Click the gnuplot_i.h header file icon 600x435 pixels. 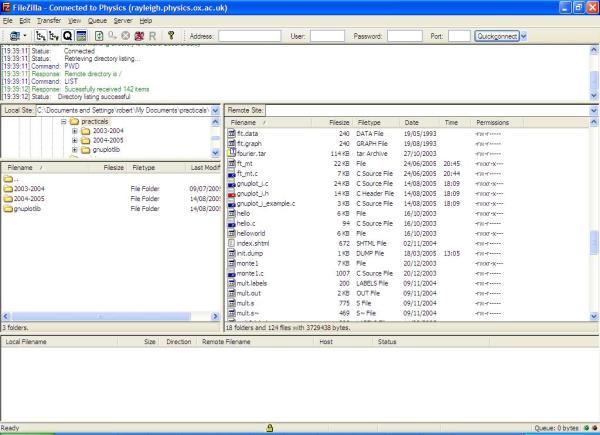[232, 194]
